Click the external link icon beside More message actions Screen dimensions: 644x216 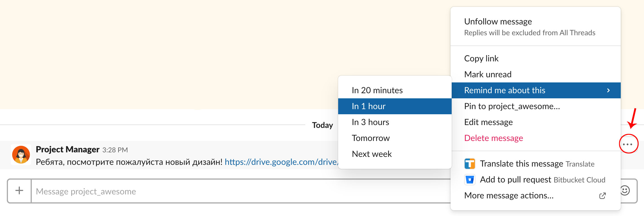602,196
